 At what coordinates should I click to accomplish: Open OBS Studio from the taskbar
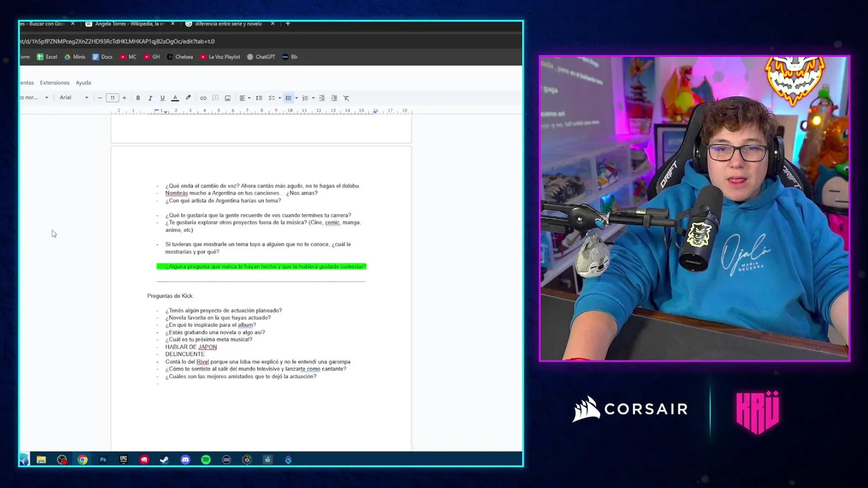point(62,460)
